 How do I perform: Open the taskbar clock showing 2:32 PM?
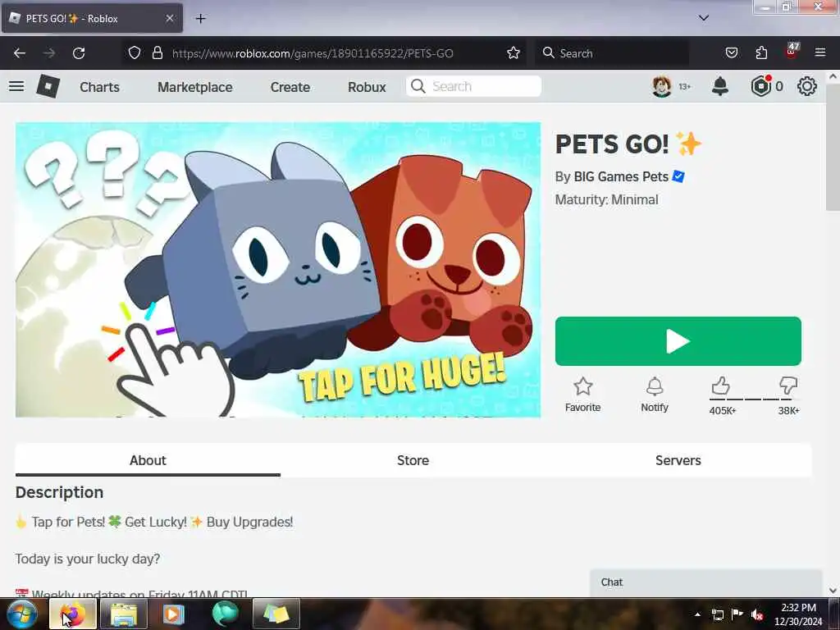(798, 614)
